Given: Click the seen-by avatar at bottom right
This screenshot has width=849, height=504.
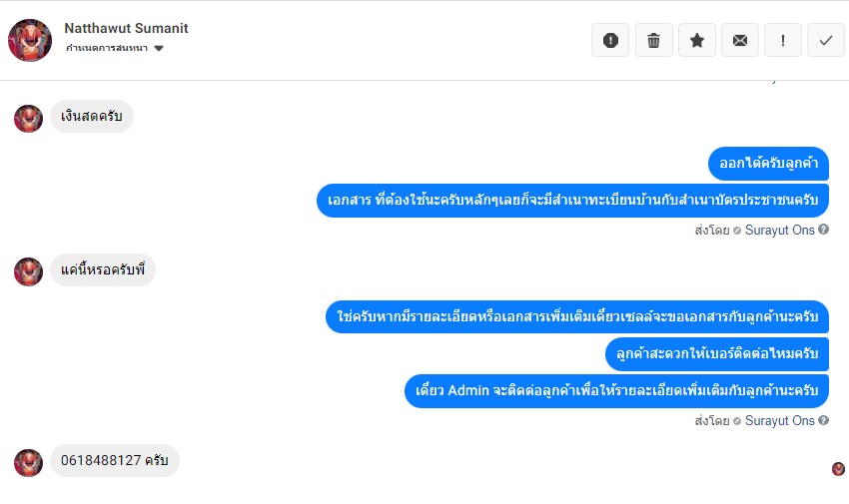Looking at the screenshot, I should click(x=838, y=469).
